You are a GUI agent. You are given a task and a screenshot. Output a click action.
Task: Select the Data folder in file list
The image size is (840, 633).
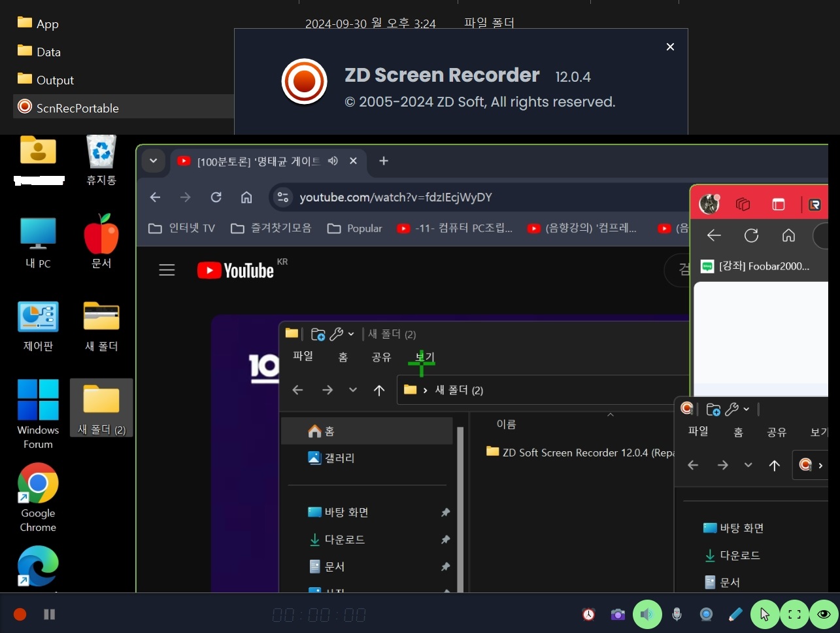(39, 52)
